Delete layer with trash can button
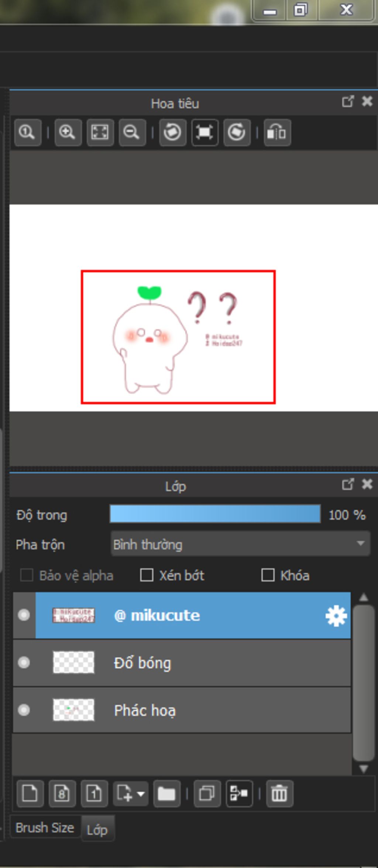The height and width of the screenshot is (868, 378). click(279, 793)
